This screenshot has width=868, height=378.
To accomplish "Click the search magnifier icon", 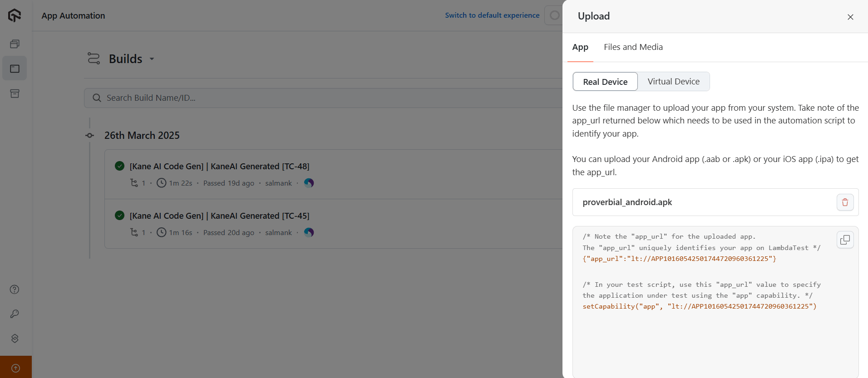I will (x=97, y=98).
